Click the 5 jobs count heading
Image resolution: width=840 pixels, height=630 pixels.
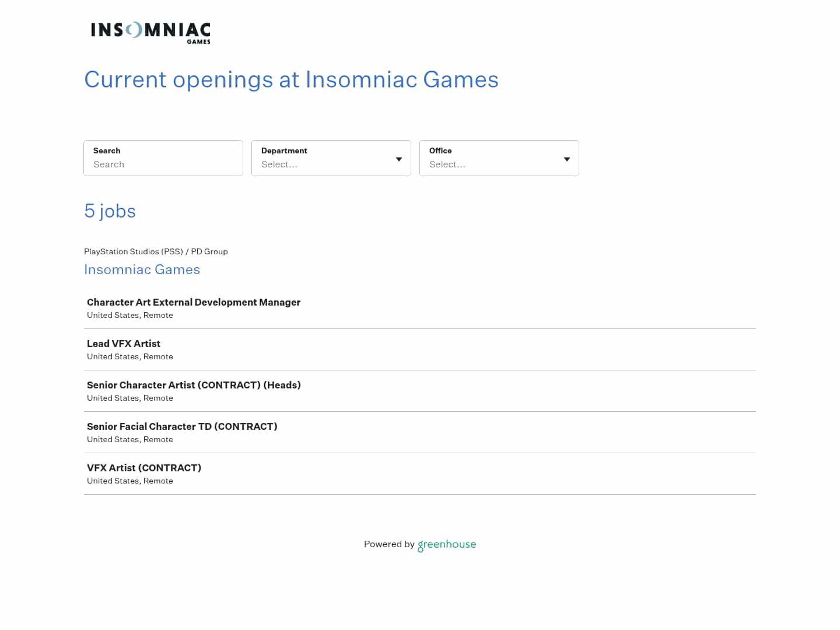(x=110, y=211)
